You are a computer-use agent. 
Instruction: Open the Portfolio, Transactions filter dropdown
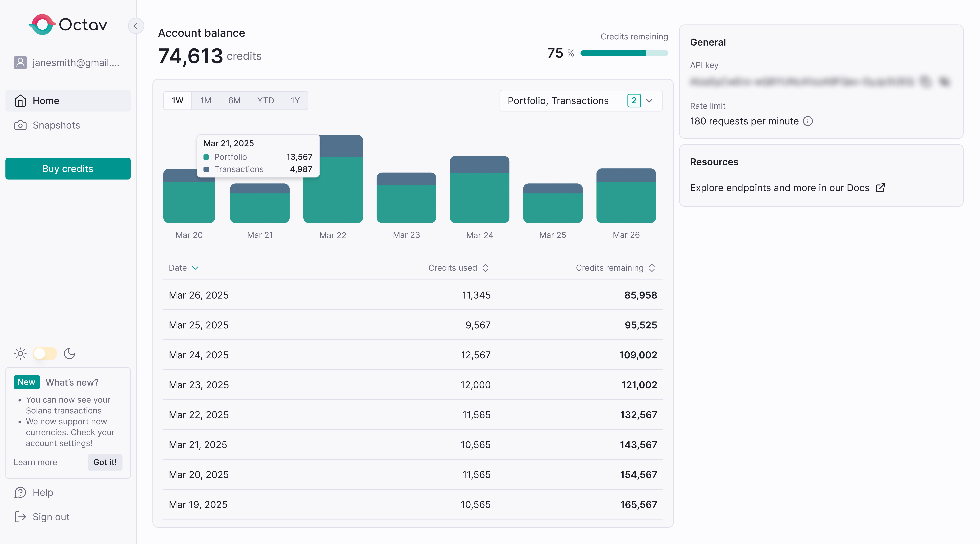(581, 101)
